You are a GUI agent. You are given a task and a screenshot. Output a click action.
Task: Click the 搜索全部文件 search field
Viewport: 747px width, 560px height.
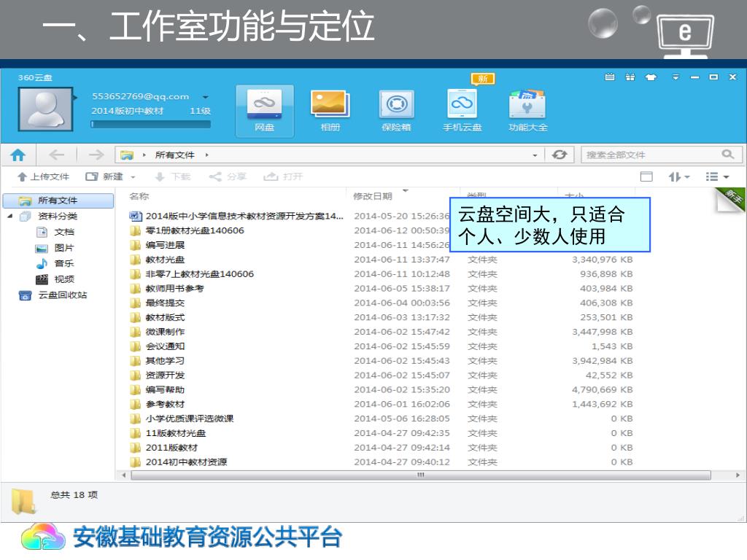(x=661, y=155)
